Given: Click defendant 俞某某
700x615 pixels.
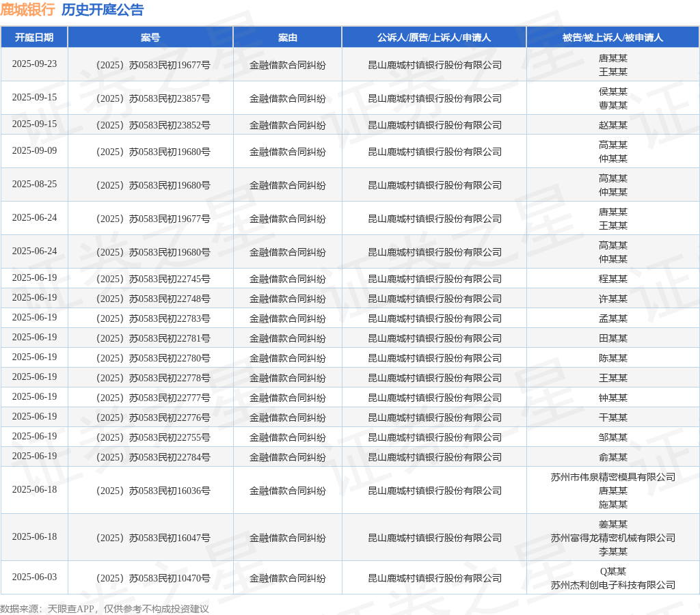Looking at the screenshot, I should pyautogui.click(x=613, y=457).
